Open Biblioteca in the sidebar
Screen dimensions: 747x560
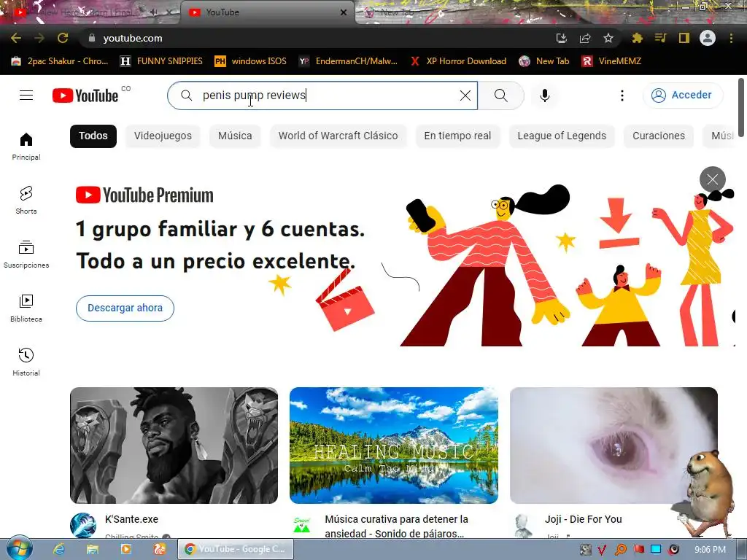pos(26,308)
